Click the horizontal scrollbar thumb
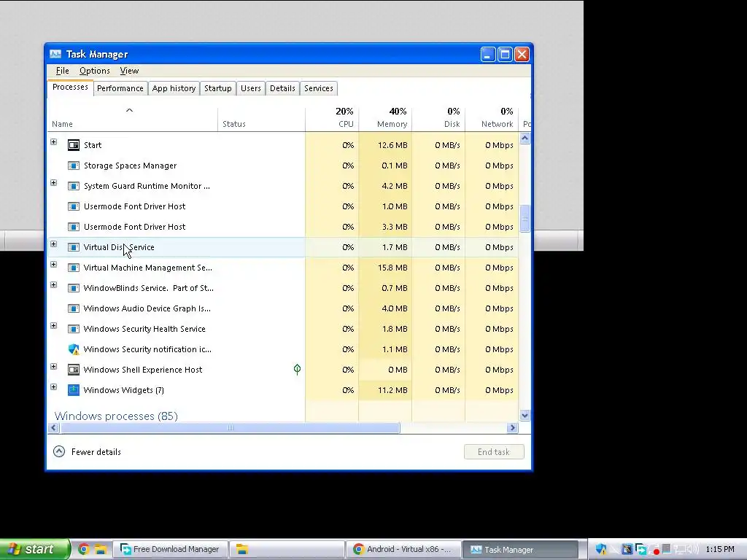This screenshot has height=560, width=747. coord(230,427)
